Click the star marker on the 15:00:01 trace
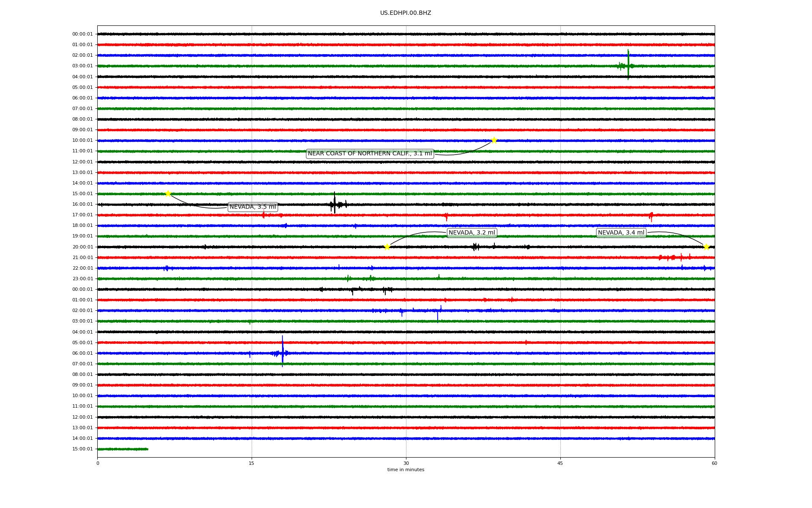 pos(168,194)
